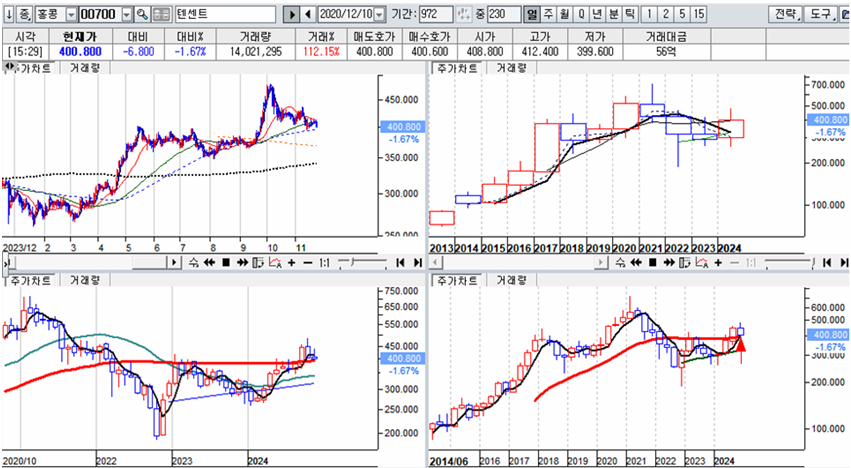The height and width of the screenshot is (468, 851).
Task: Click the stop square in top-left chart toolbar
Action: coord(226,263)
